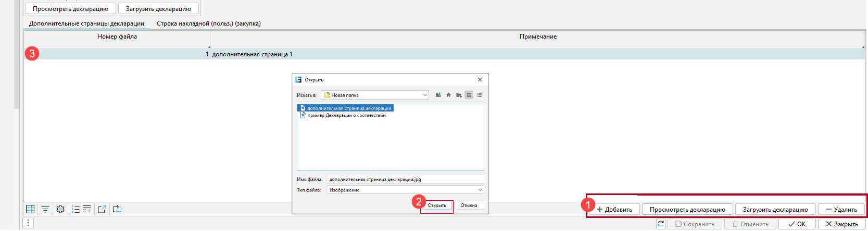Click the numbered list icon

click(x=76, y=209)
